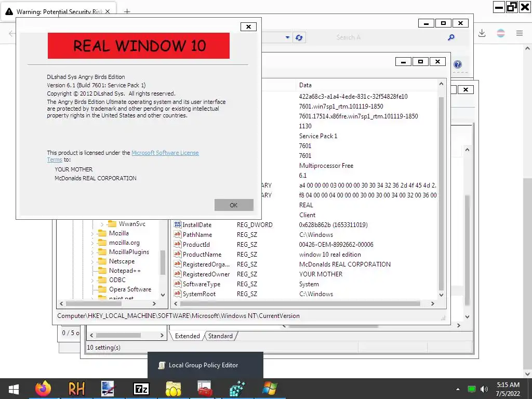Open the Firefox hamburger application menu
The width and height of the screenshot is (532, 399).
(x=520, y=33)
